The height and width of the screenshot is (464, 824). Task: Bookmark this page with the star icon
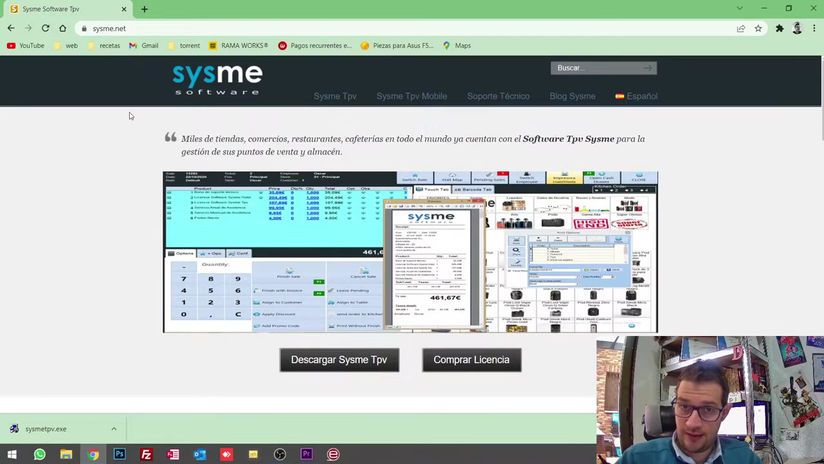point(758,28)
